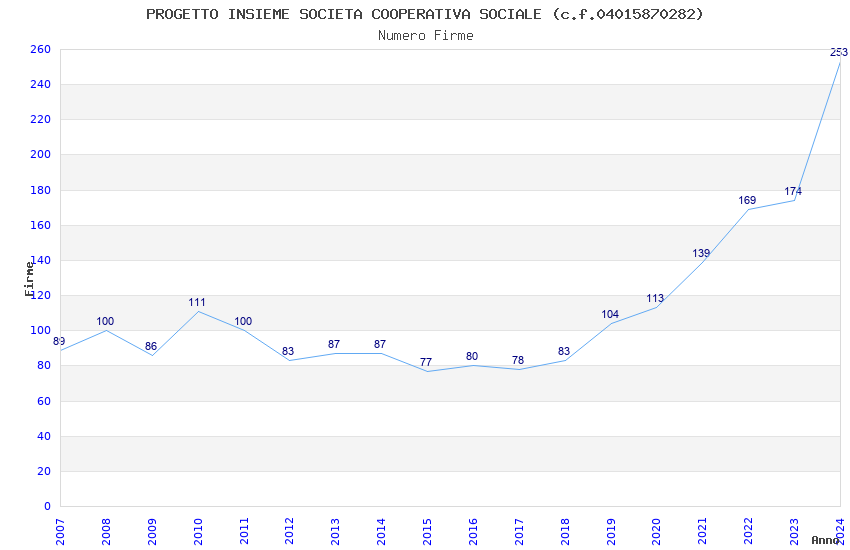Click the data point value 83 for 2018

(564, 351)
